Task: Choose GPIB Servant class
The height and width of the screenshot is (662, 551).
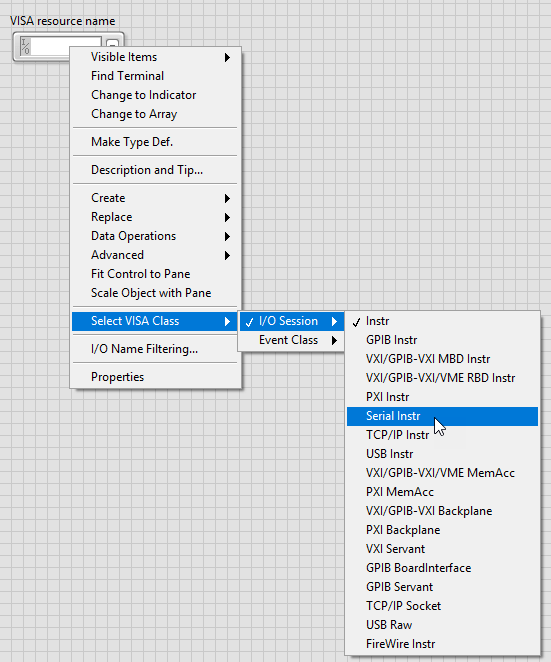Action: 442,587
